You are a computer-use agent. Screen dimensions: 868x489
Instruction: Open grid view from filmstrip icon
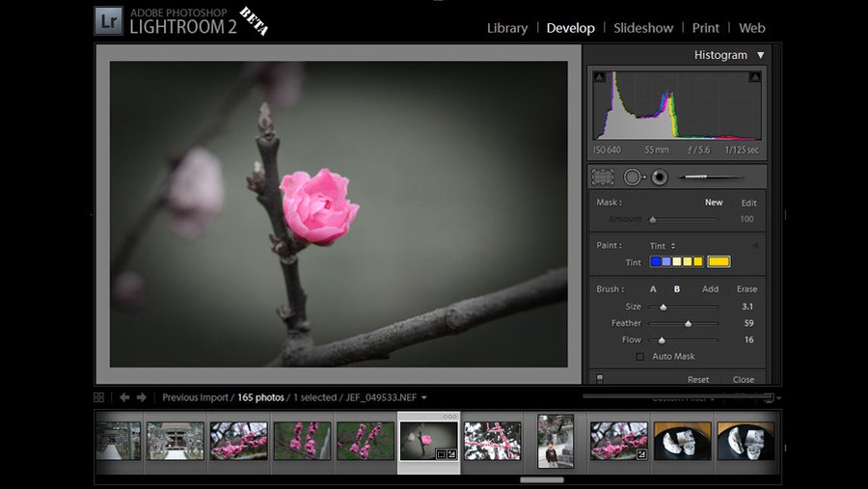(x=99, y=397)
